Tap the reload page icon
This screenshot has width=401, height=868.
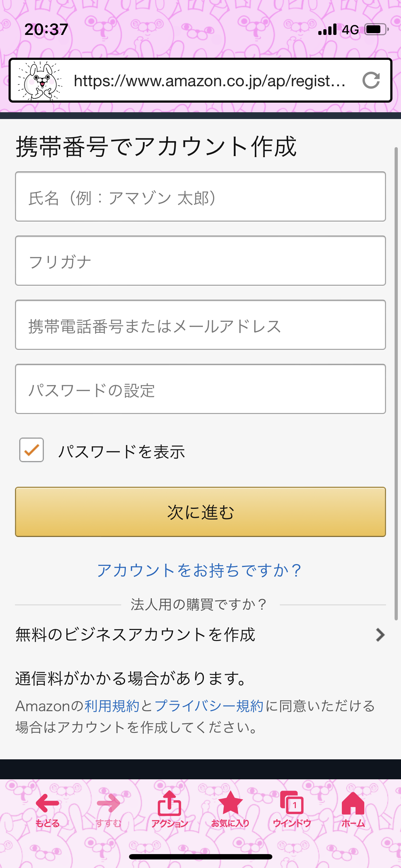[371, 81]
